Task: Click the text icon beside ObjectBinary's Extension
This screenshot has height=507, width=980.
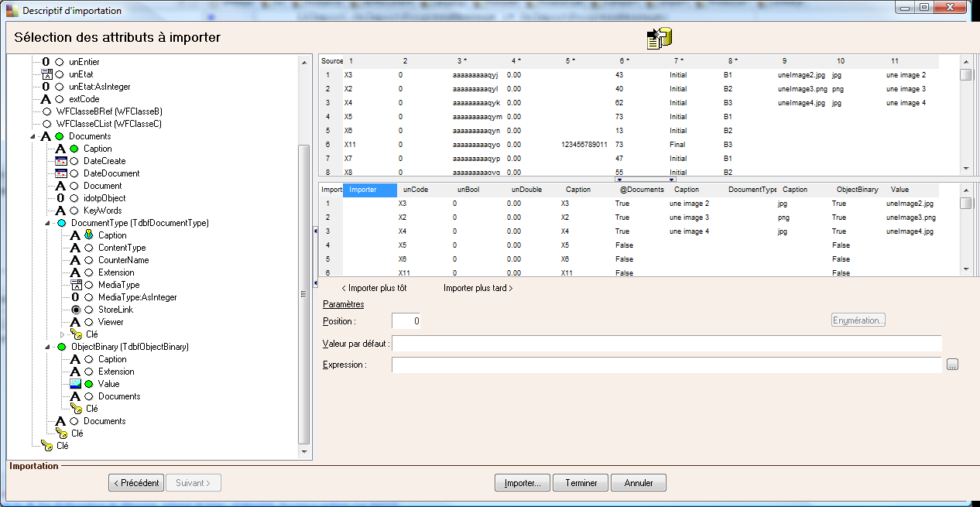Action: pos(75,372)
